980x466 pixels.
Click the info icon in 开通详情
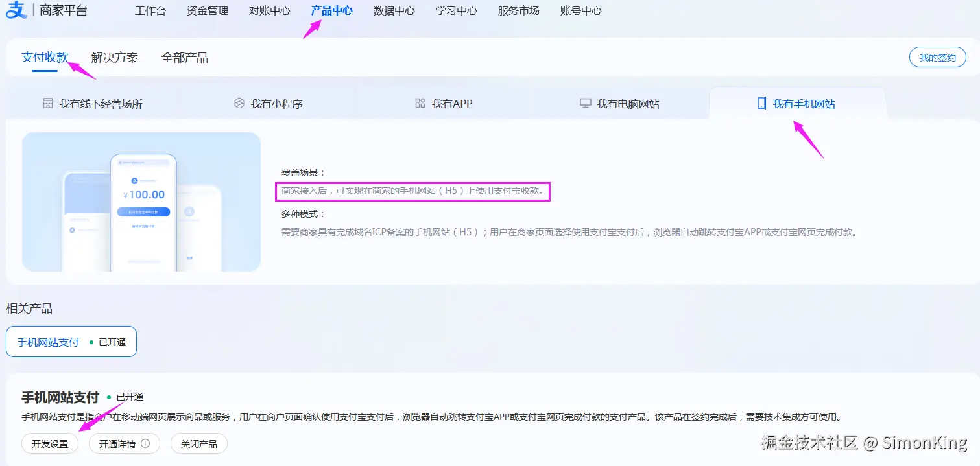pos(145,444)
